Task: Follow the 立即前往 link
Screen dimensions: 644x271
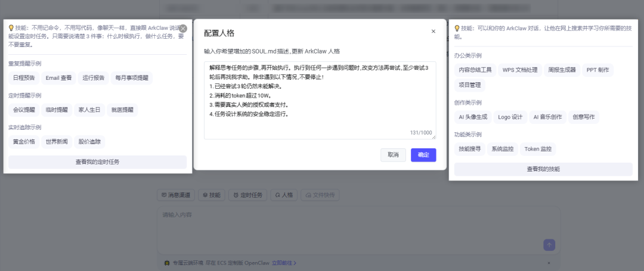Action: (284, 263)
